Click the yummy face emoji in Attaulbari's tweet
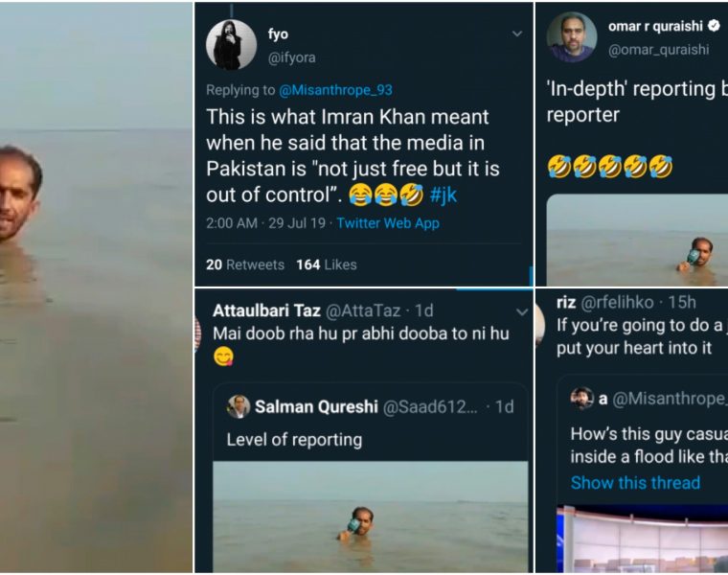 pyautogui.click(x=223, y=356)
